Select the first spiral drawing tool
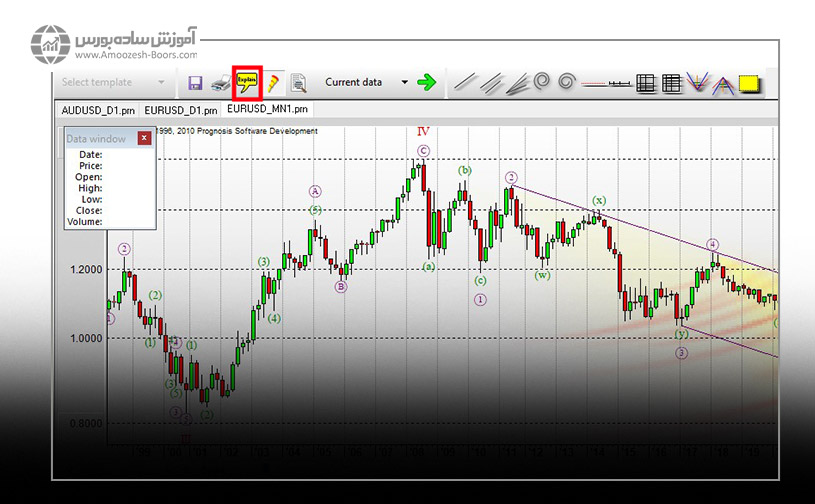Viewport: 815px width, 504px height. 541,83
